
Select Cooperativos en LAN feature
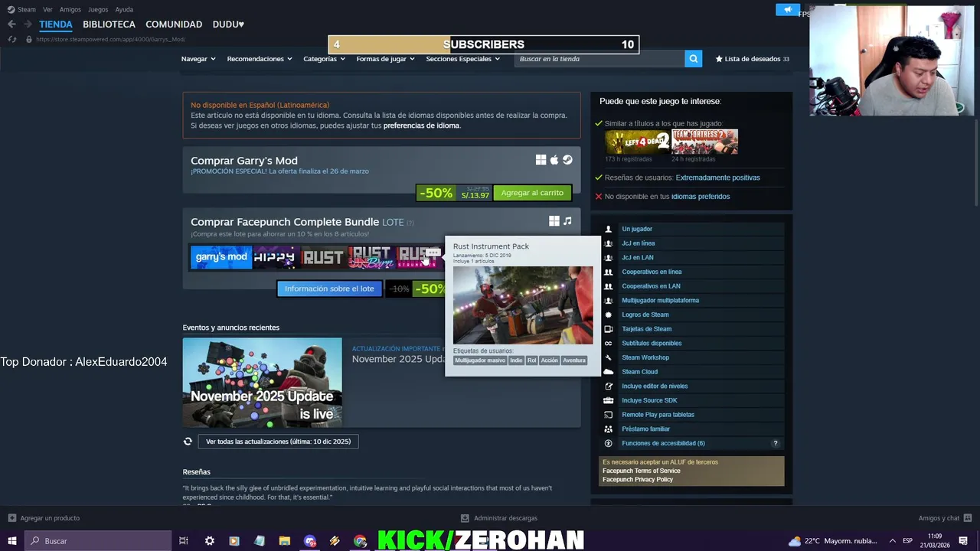651,286
